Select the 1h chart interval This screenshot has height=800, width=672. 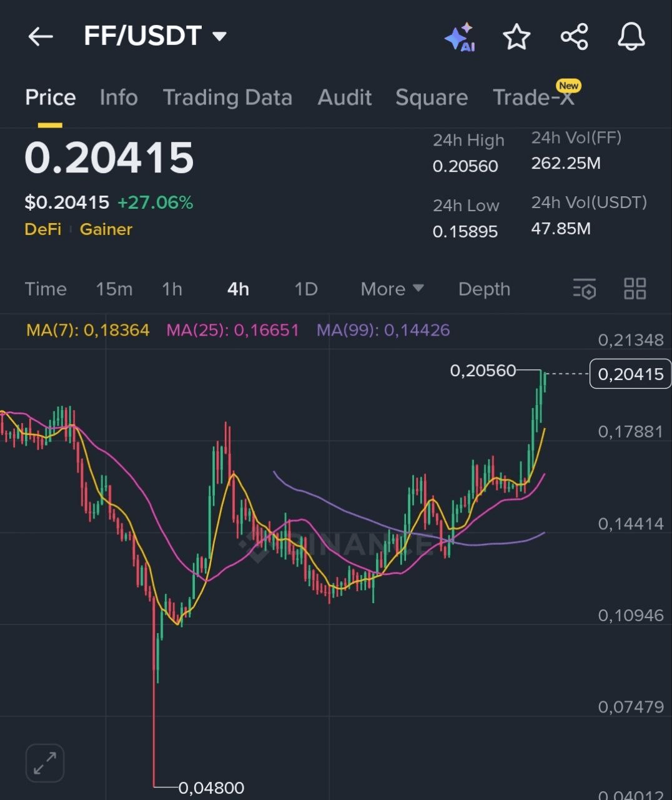tap(172, 289)
